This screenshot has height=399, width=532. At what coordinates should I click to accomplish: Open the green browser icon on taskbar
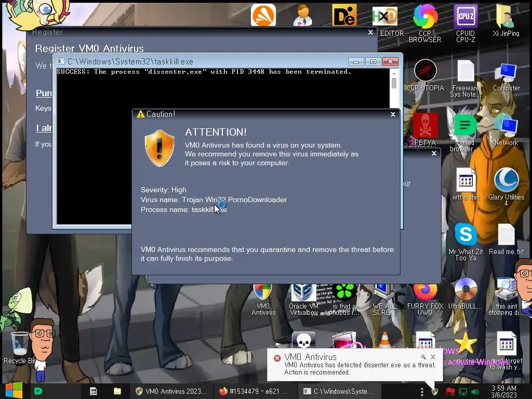coord(38,391)
